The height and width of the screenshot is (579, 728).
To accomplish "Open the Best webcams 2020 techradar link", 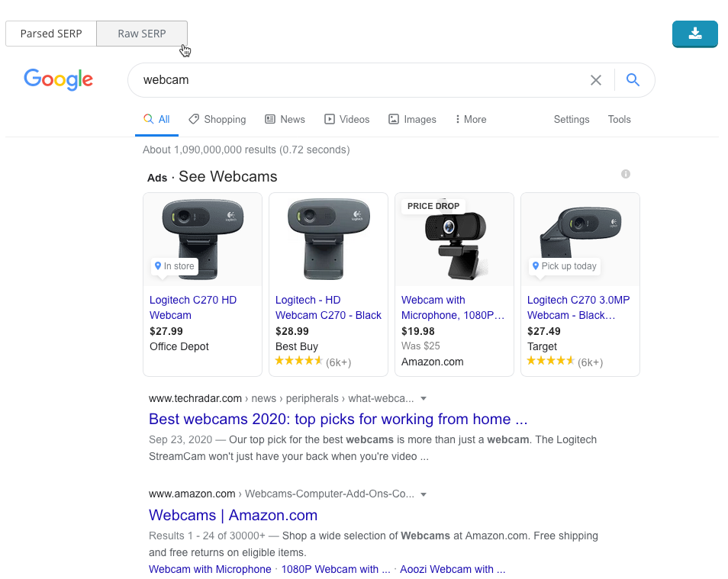I will [338, 419].
